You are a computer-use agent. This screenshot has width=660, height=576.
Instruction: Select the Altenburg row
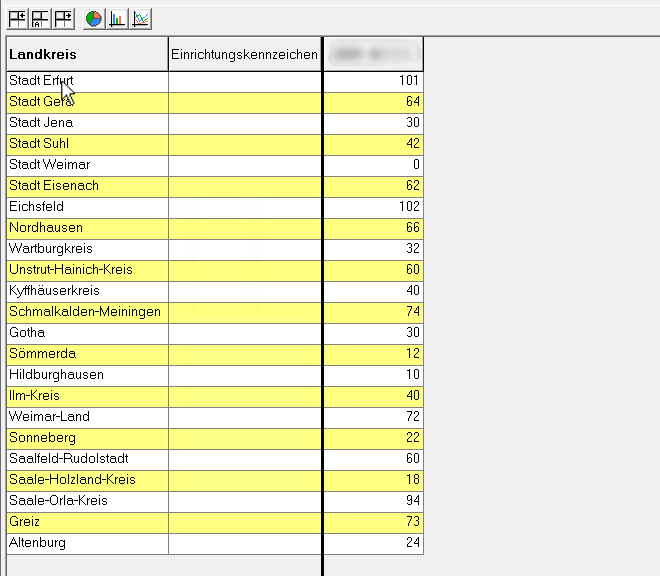coord(37,543)
